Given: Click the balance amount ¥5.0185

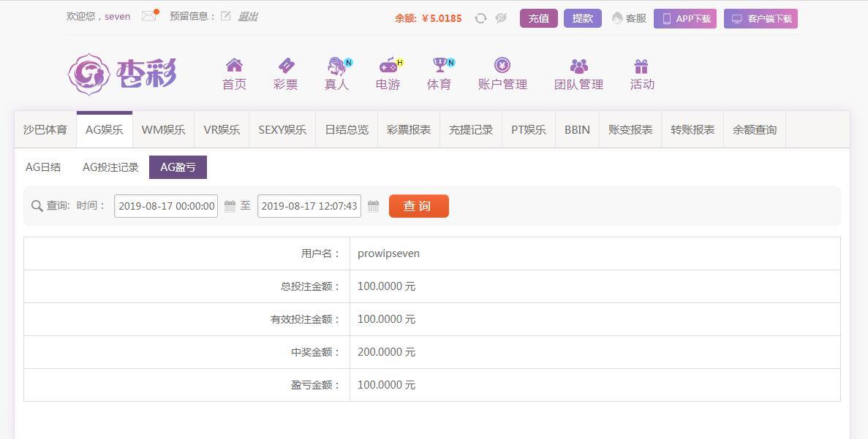Looking at the screenshot, I should click(x=442, y=18).
